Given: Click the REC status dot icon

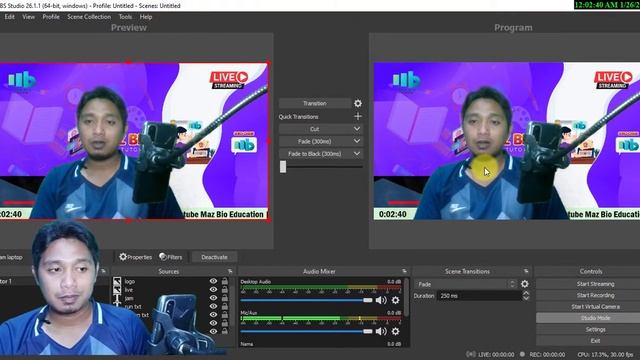Looking at the screenshot, I should (522, 354).
